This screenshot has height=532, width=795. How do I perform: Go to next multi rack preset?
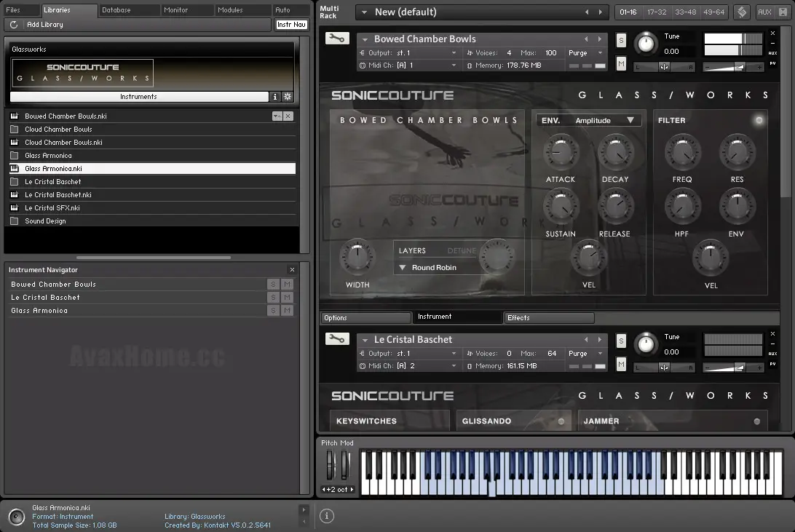tap(601, 12)
